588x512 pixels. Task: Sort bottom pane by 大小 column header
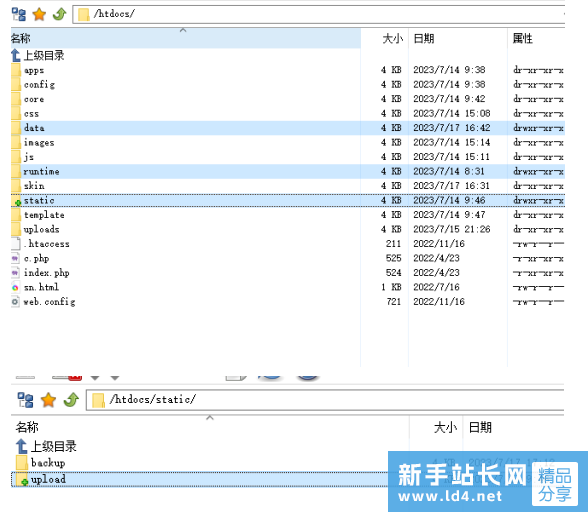pyautogui.click(x=436, y=427)
